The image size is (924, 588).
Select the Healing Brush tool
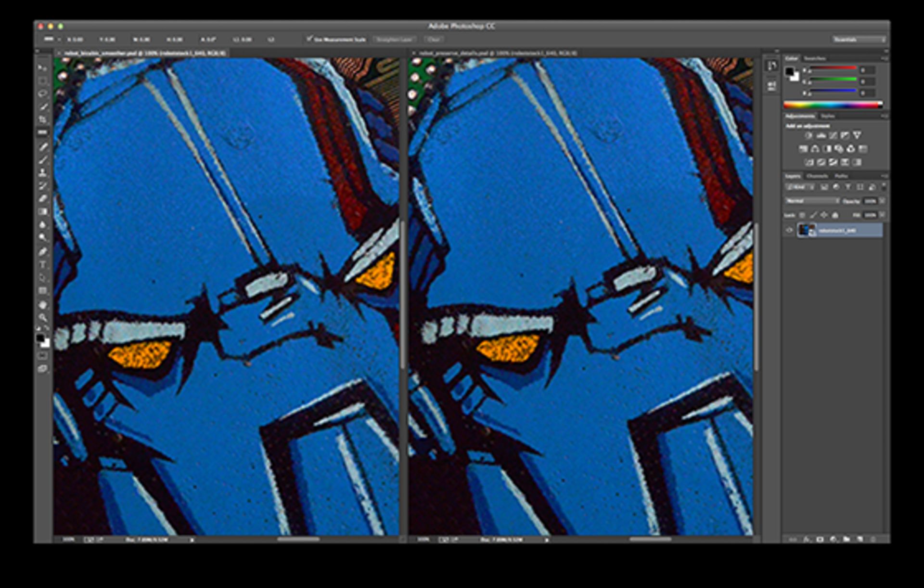42,147
